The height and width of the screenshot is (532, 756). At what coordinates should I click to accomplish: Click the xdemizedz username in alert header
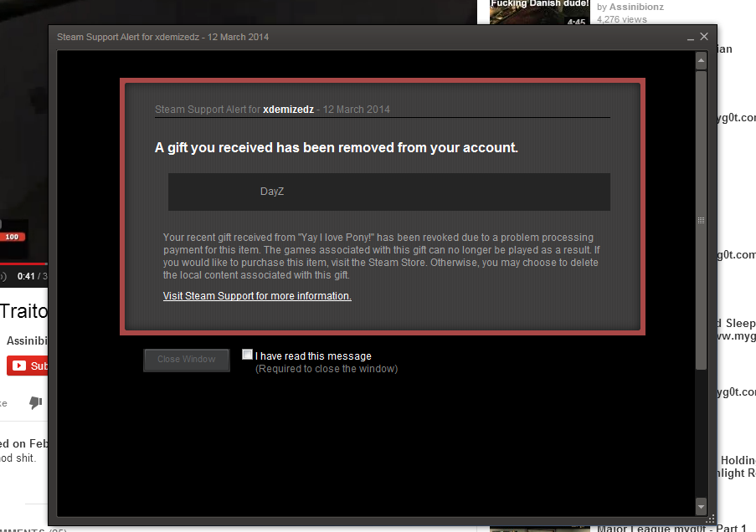point(288,110)
